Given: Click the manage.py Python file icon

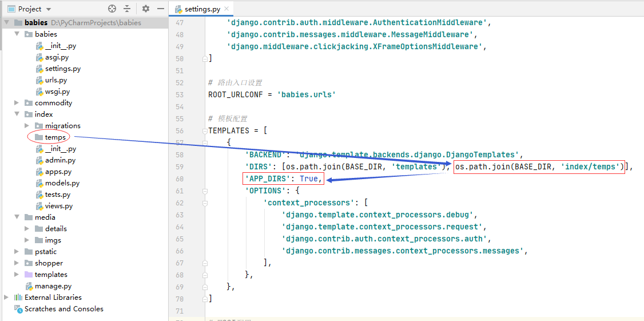Looking at the screenshot, I should [x=29, y=286].
